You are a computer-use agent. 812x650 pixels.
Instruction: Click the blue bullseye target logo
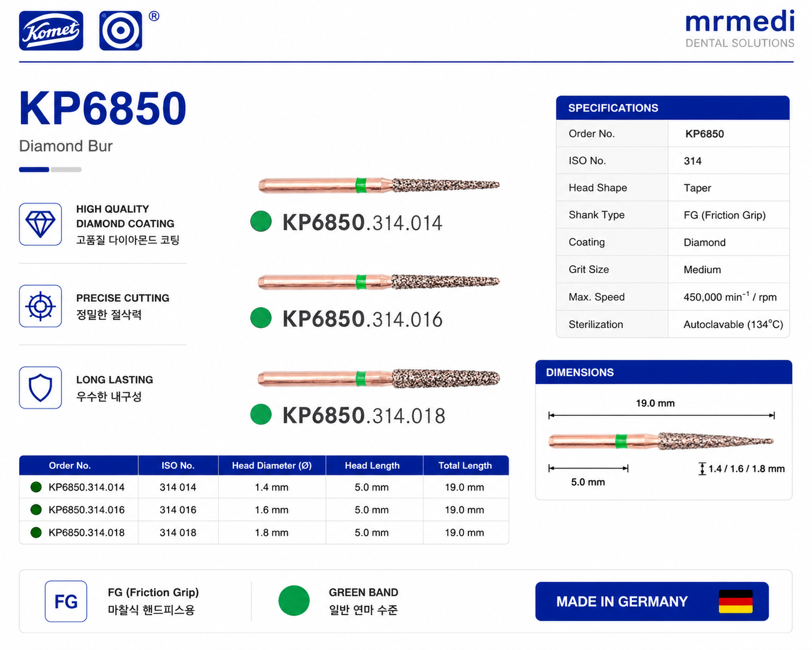pos(120,31)
